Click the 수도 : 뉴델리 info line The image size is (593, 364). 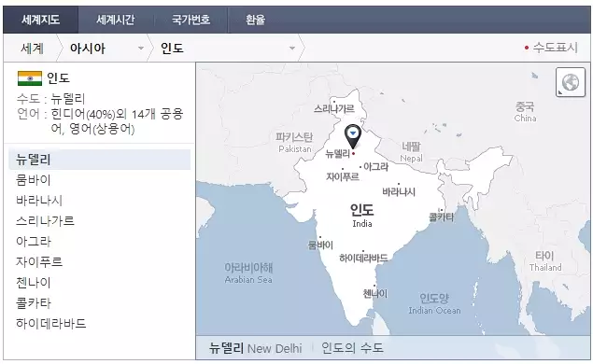click(x=50, y=99)
